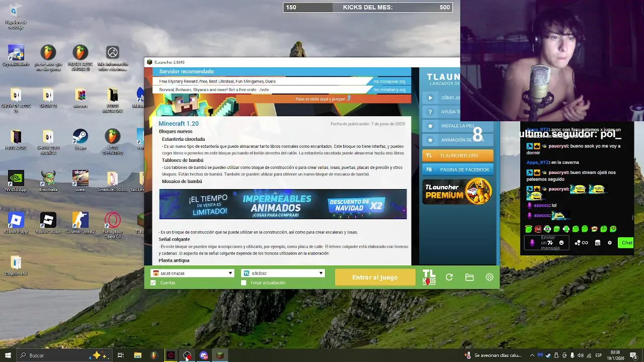Open chat emoji picker smiley
Viewport: 644px width, 362px height.
(561, 243)
